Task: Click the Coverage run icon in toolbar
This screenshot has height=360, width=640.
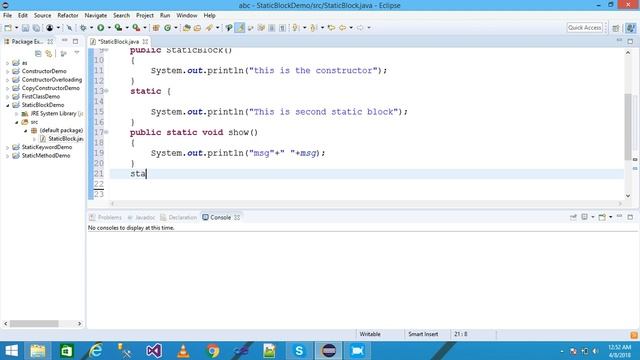Action: [118, 28]
